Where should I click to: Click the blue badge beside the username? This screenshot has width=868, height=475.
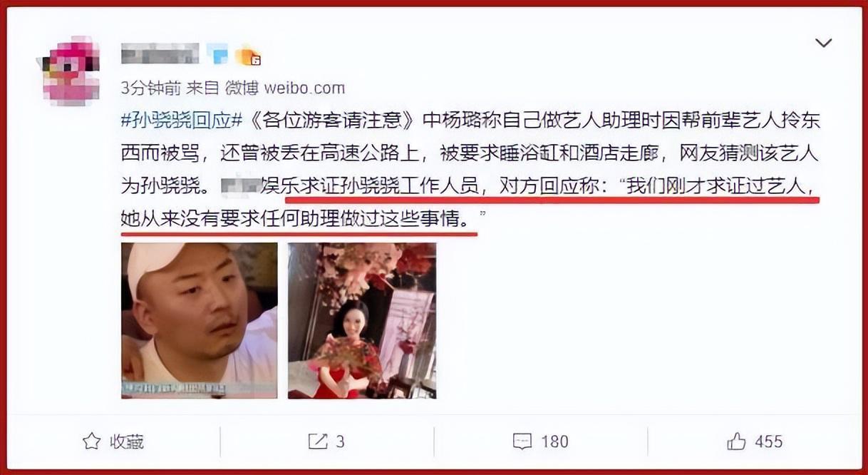[217, 53]
